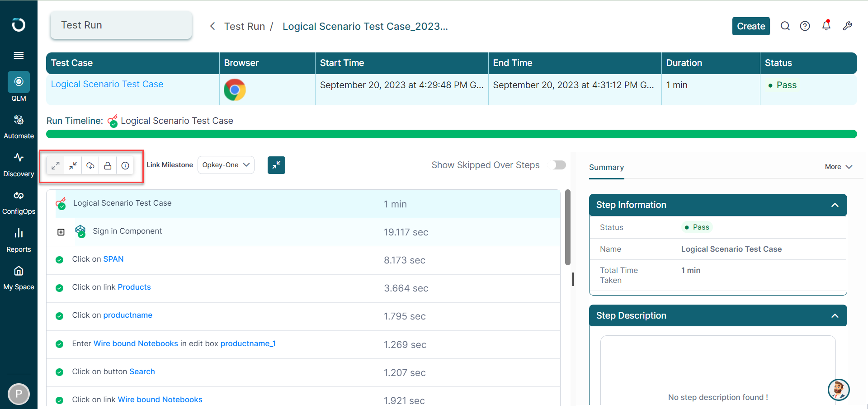This screenshot has width=868, height=409.
Task: Click the Create button
Action: coord(751,26)
